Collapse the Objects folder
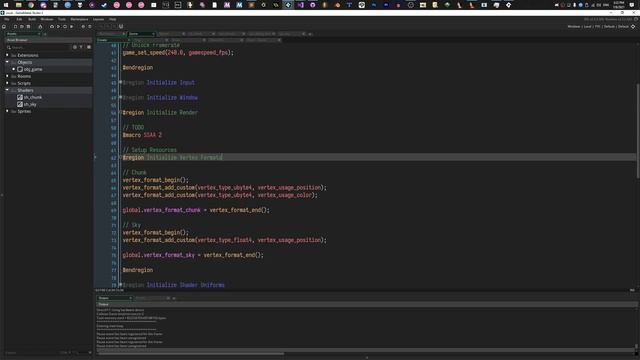The height and width of the screenshot is (360, 640). [7, 62]
